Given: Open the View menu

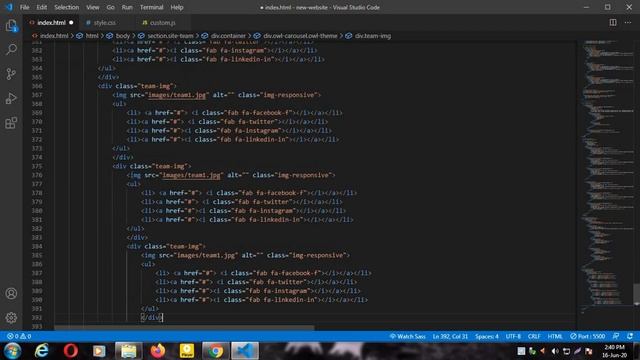Looking at the screenshot, I should (93, 7).
